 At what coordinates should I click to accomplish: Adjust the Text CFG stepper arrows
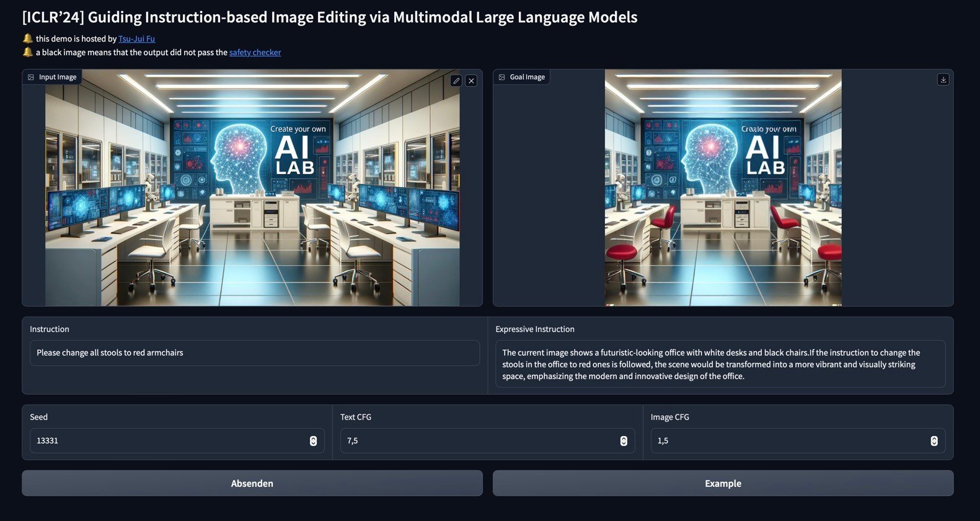pyautogui.click(x=624, y=440)
